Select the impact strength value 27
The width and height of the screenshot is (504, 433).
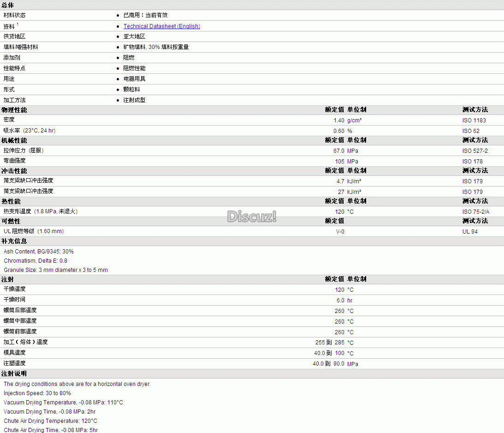pos(341,192)
